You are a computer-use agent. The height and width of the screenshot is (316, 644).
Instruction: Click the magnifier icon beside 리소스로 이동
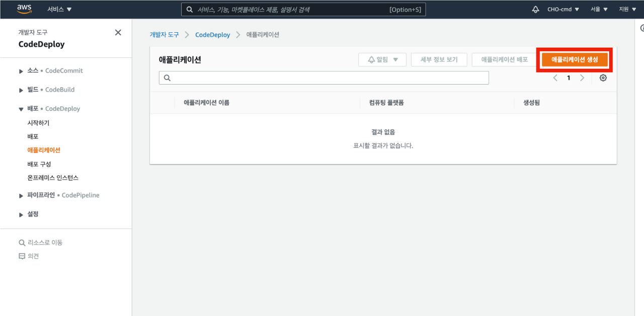pos(22,243)
